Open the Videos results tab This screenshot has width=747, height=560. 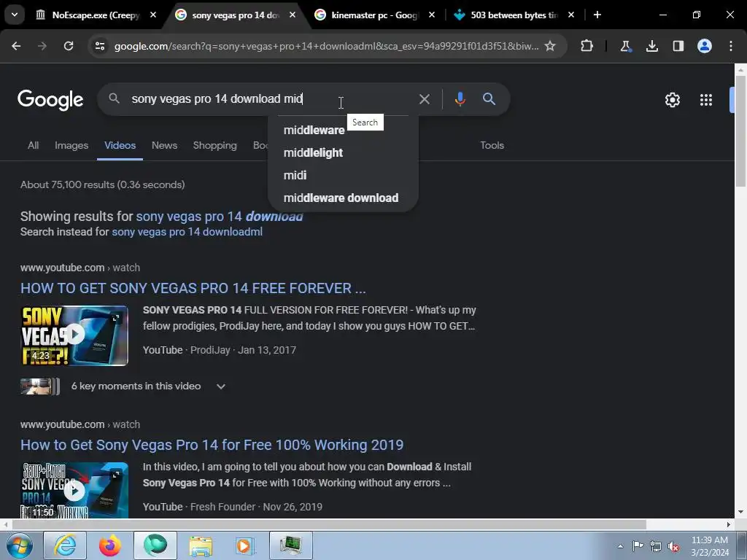120,145
